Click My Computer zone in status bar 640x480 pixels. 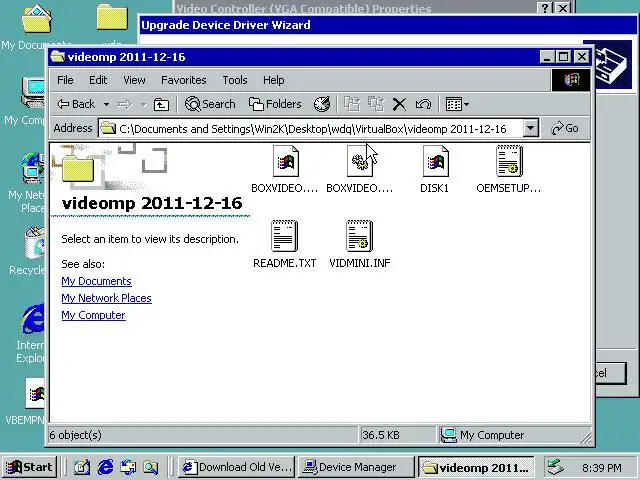(482, 435)
